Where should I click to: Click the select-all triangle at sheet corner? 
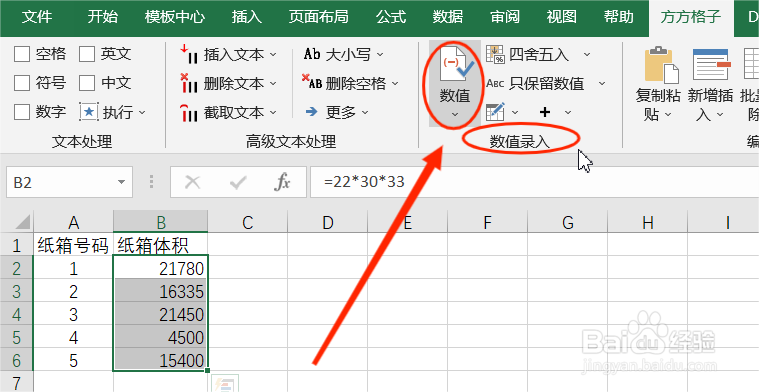click(x=23, y=222)
